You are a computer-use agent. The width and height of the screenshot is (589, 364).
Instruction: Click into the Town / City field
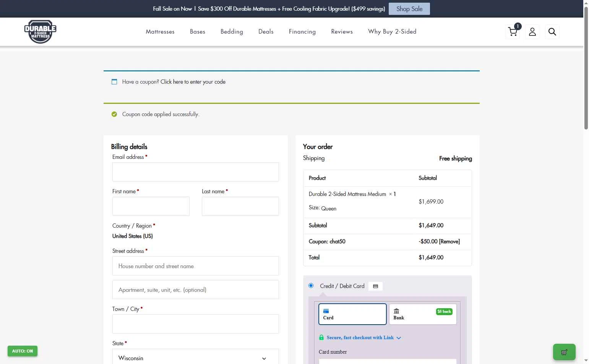pos(196,324)
